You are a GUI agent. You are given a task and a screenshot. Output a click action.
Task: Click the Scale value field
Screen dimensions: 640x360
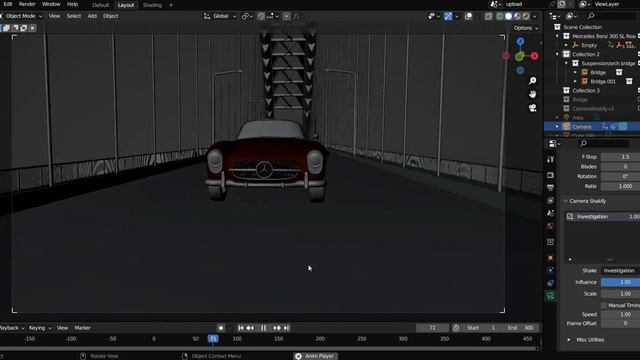pos(620,294)
